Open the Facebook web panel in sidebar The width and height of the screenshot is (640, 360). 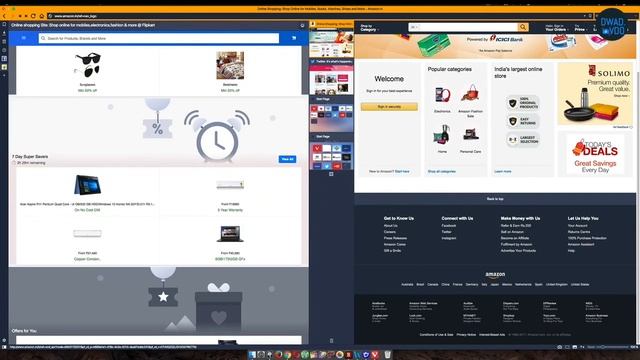click(4, 59)
